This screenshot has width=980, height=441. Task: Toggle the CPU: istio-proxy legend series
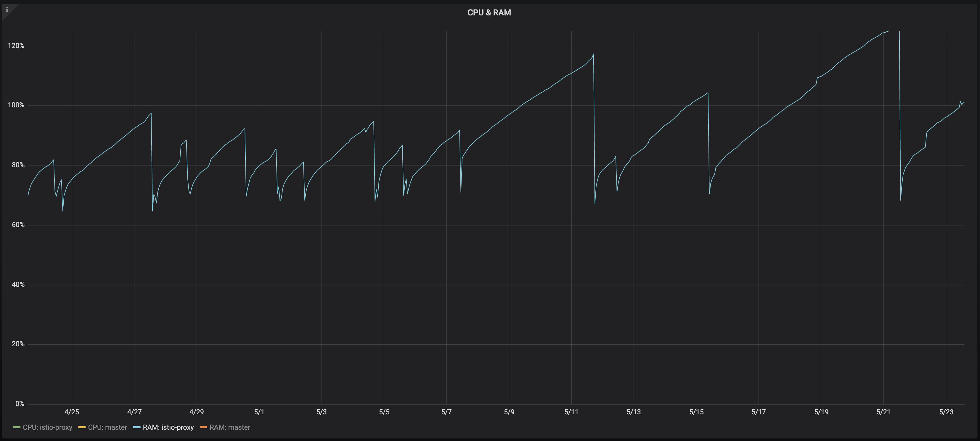(x=48, y=427)
